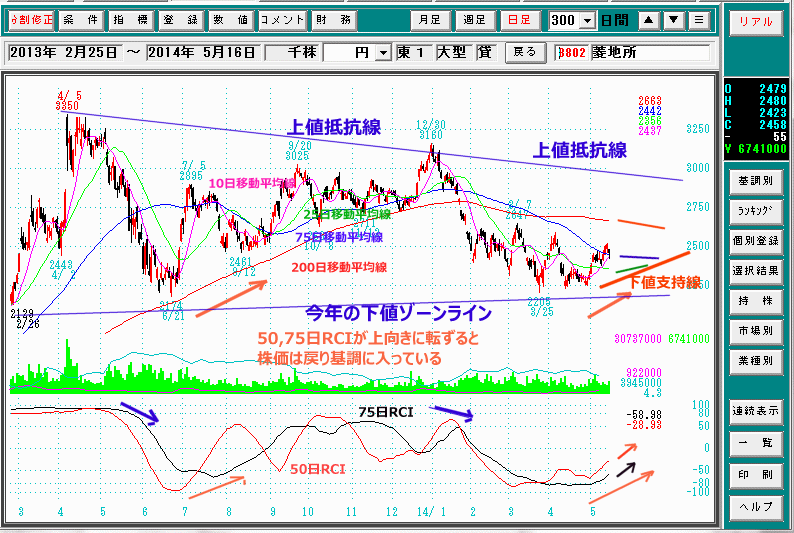Image resolution: width=794 pixels, height=533 pixels.
Task: Open the コメント comment button
Action: pyautogui.click(x=282, y=20)
